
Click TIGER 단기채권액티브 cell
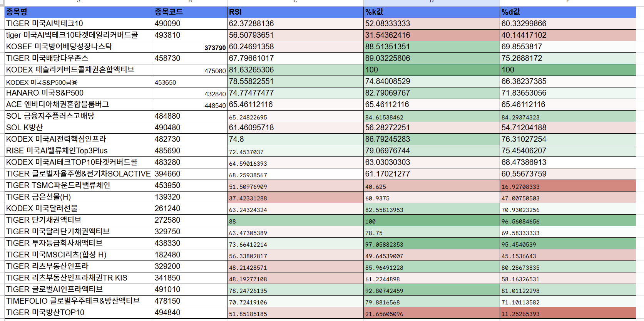[x=79, y=220]
